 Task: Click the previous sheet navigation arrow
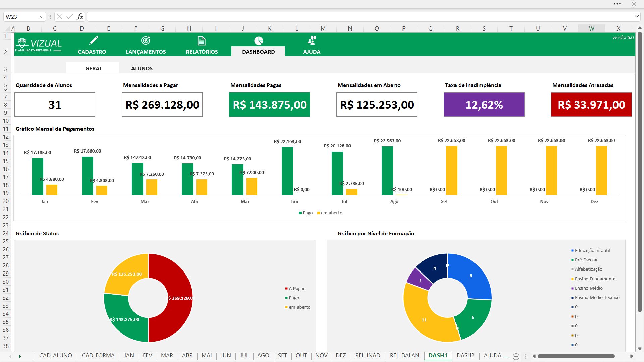pos(10,356)
